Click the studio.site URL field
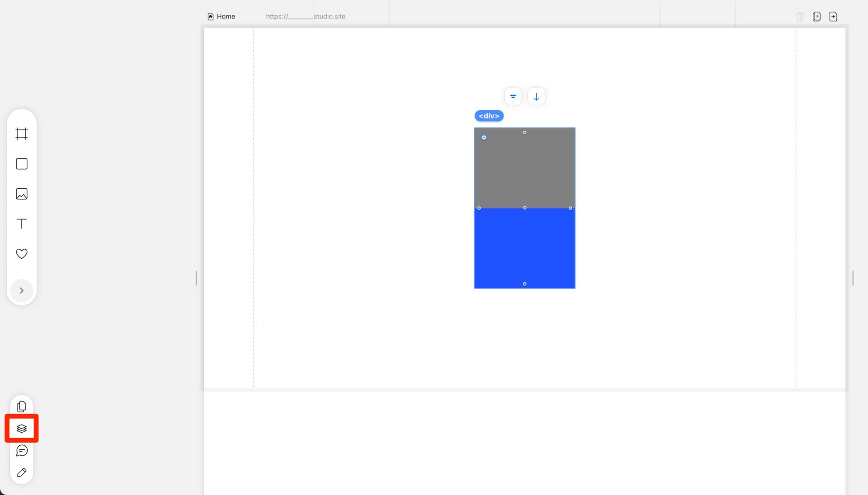868x495 pixels. coord(306,16)
